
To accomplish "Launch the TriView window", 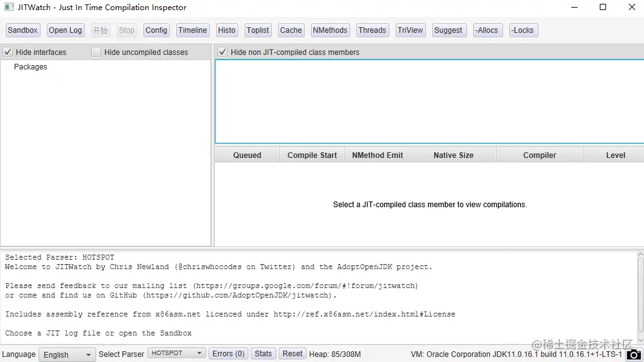I will (410, 30).
